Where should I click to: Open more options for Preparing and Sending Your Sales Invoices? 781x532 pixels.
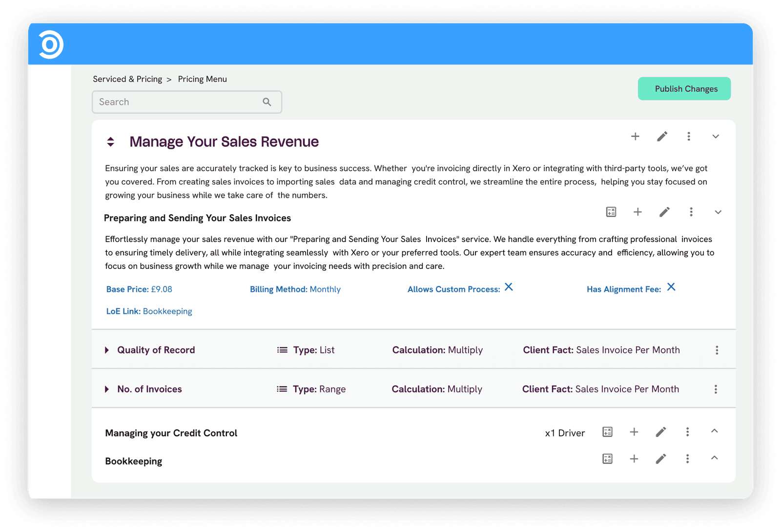pyautogui.click(x=691, y=212)
